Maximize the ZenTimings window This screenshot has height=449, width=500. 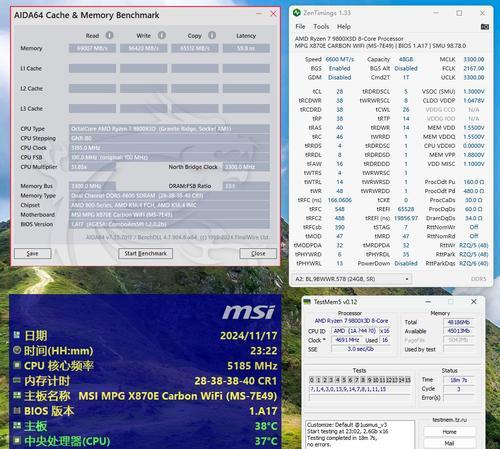(x=459, y=13)
